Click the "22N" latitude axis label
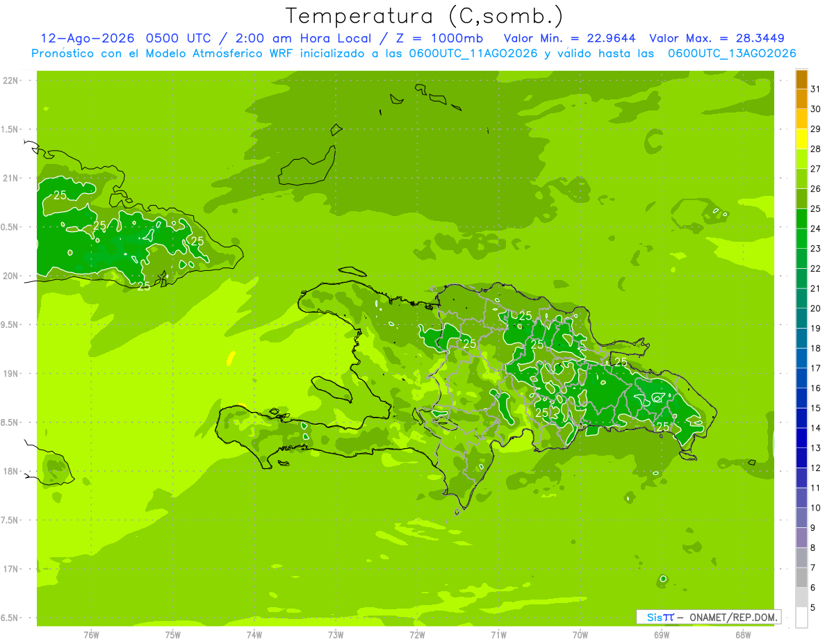 pos(10,81)
